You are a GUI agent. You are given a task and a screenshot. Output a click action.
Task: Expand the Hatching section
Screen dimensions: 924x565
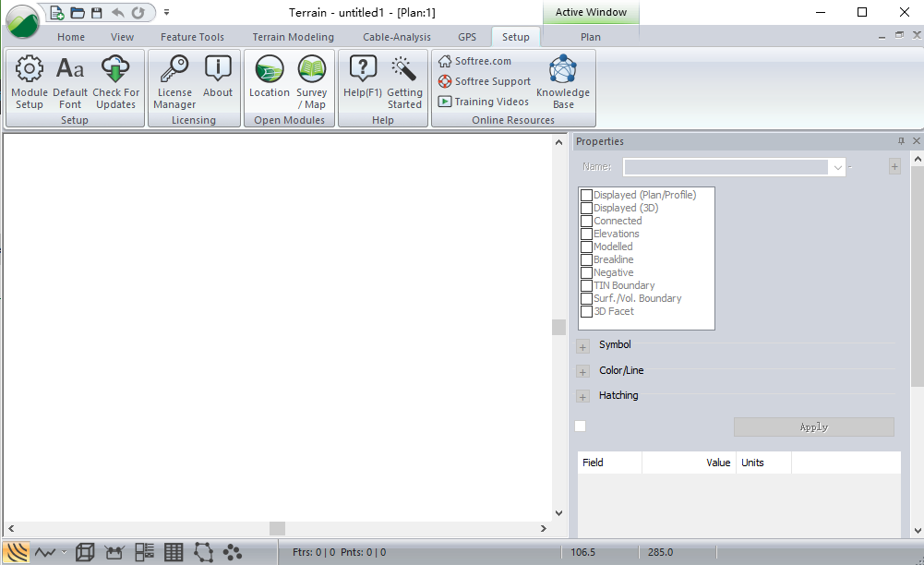[x=582, y=397]
